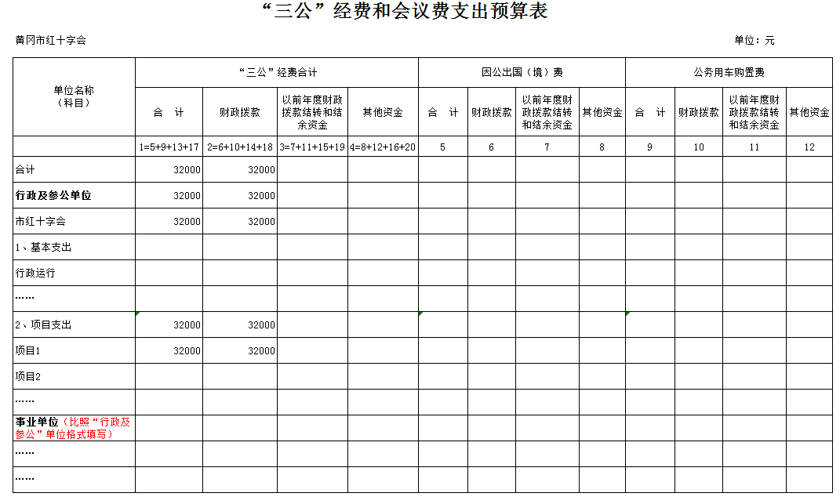The width and height of the screenshot is (840, 504).
Task: Select 32000 in 2、项目支出 row, first 财政拨款 column
Action: click(x=261, y=325)
